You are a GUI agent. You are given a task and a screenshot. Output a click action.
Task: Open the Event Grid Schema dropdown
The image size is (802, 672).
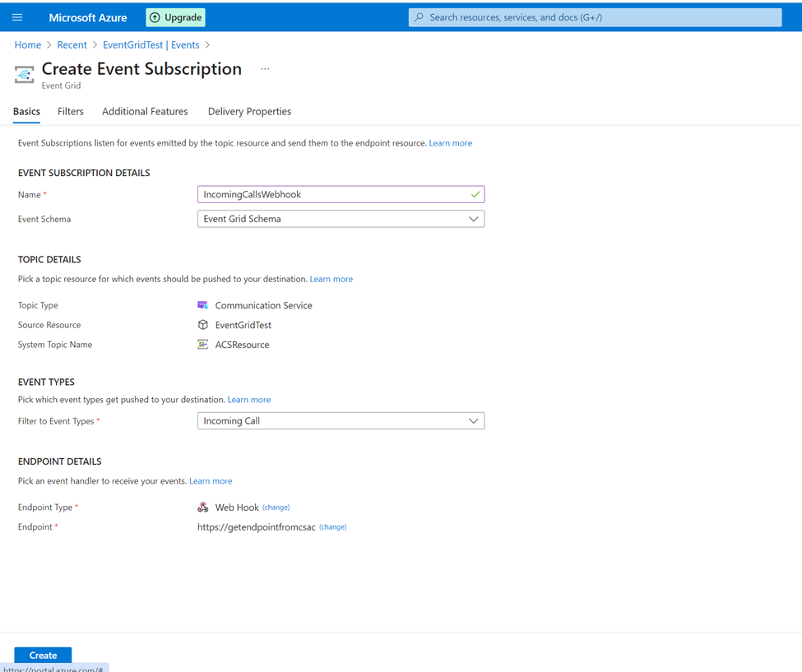(474, 219)
